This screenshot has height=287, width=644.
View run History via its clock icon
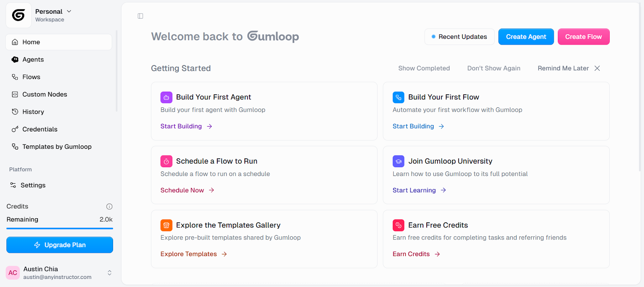(14, 111)
